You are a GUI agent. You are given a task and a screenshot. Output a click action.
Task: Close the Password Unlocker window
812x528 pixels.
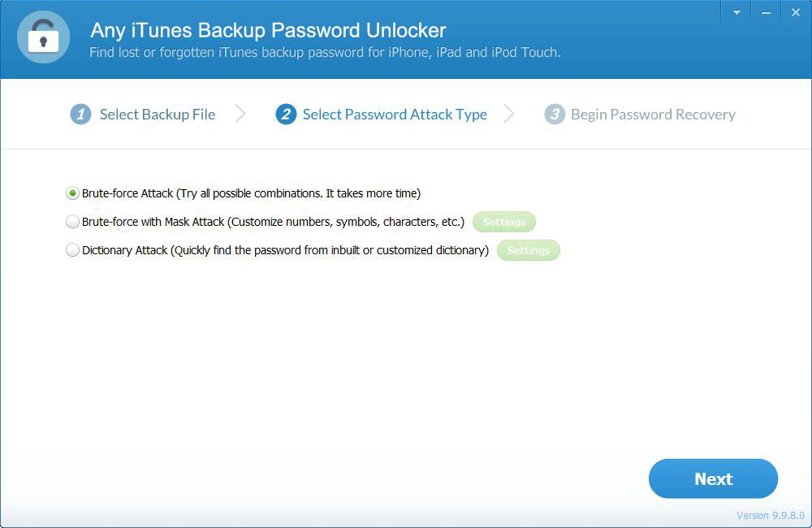[796, 12]
